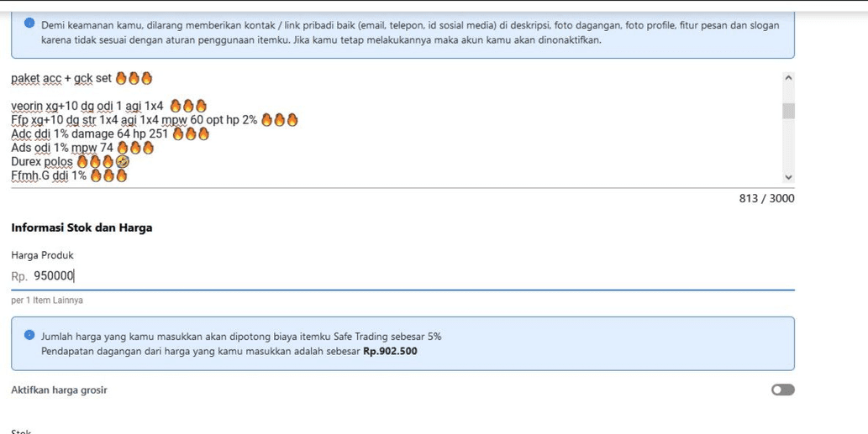Screen dimensions: 868x434
Task: Click the fire emojis after Ads odi line
Action: (135, 148)
